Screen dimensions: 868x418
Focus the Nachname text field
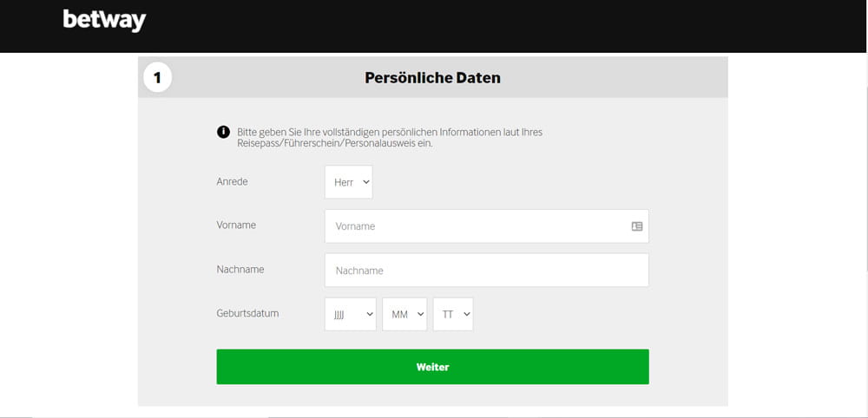[487, 271]
